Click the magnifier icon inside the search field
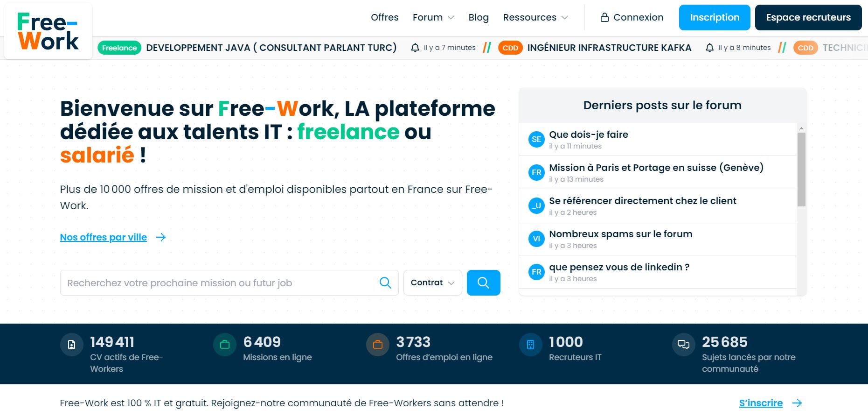This screenshot has width=868, height=417. 385,283
